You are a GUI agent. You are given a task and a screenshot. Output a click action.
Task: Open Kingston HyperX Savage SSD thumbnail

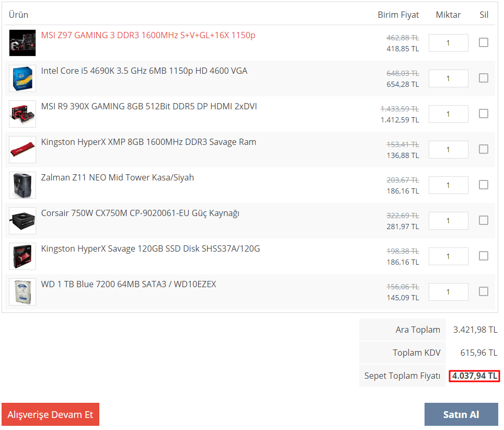coord(22,256)
